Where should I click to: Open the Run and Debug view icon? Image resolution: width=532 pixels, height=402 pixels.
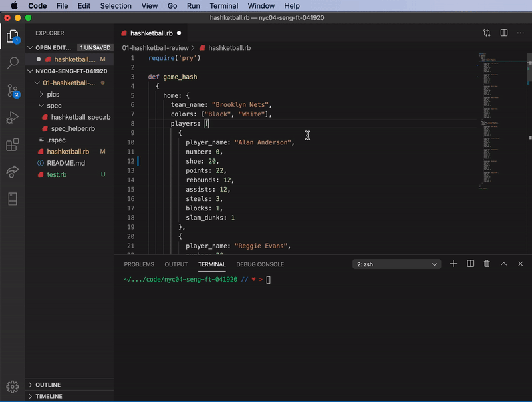tap(13, 118)
